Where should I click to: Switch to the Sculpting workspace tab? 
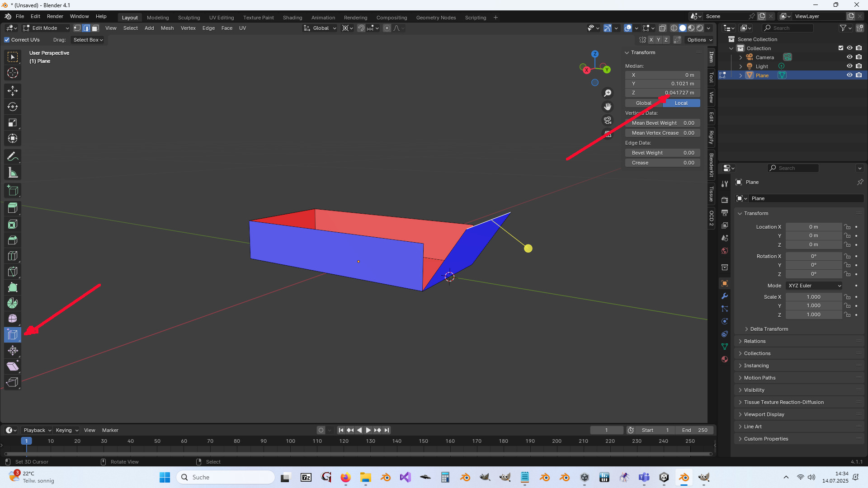coord(189,18)
